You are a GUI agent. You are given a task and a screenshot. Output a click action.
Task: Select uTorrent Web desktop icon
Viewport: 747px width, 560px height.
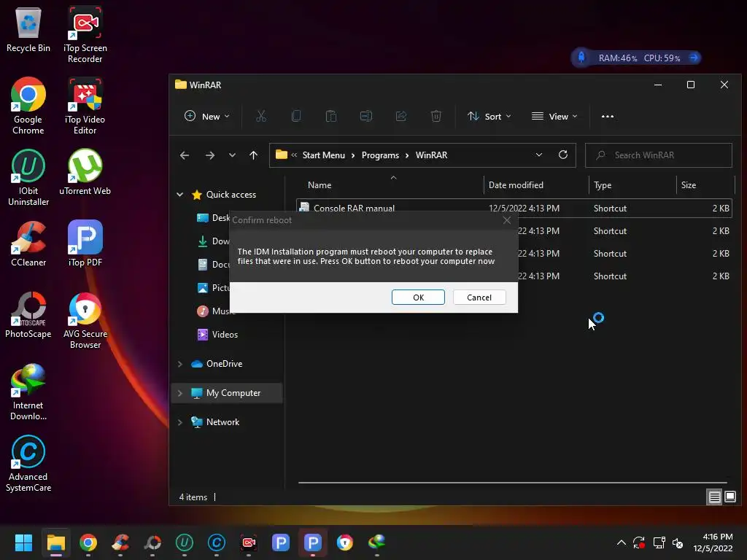pyautogui.click(x=85, y=172)
